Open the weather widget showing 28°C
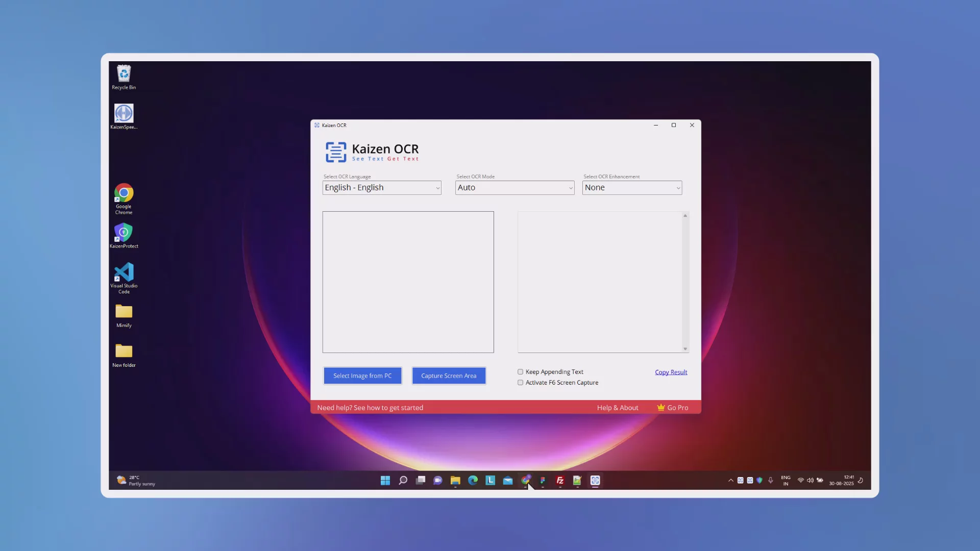 click(x=136, y=481)
